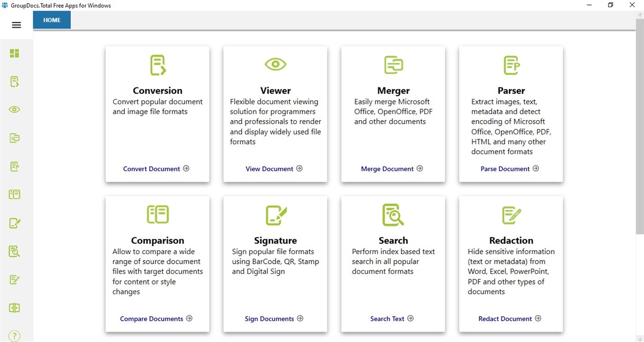The height and width of the screenshot is (342, 644).
Task: Switch to the HOME tab
Action: [x=52, y=20]
